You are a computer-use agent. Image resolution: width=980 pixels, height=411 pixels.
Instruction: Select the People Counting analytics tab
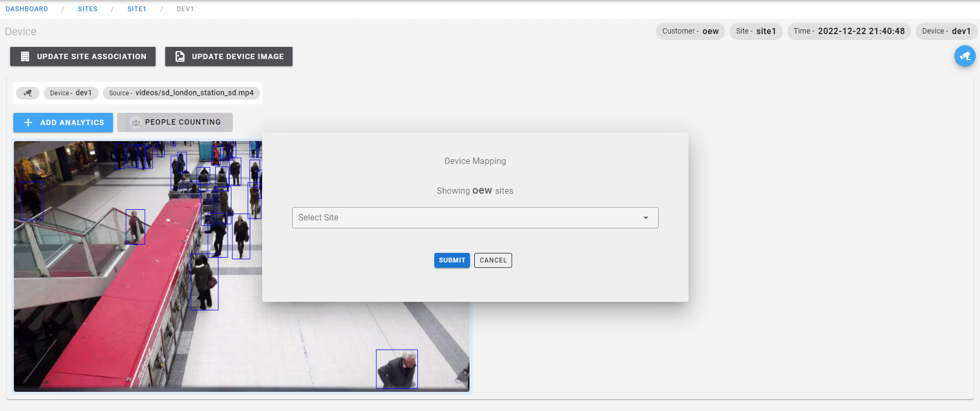tap(175, 122)
